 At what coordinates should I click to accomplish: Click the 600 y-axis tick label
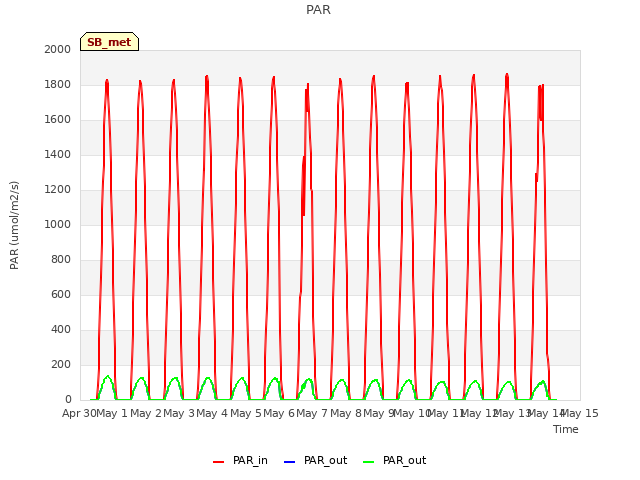(x=61, y=294)
